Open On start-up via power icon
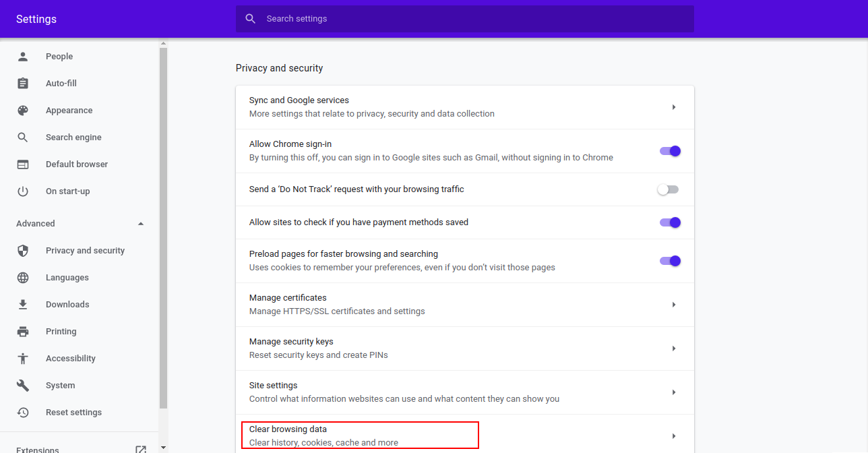Image resolution: width=868 pixels, height=453 pixels. click(x=23, y=191)
